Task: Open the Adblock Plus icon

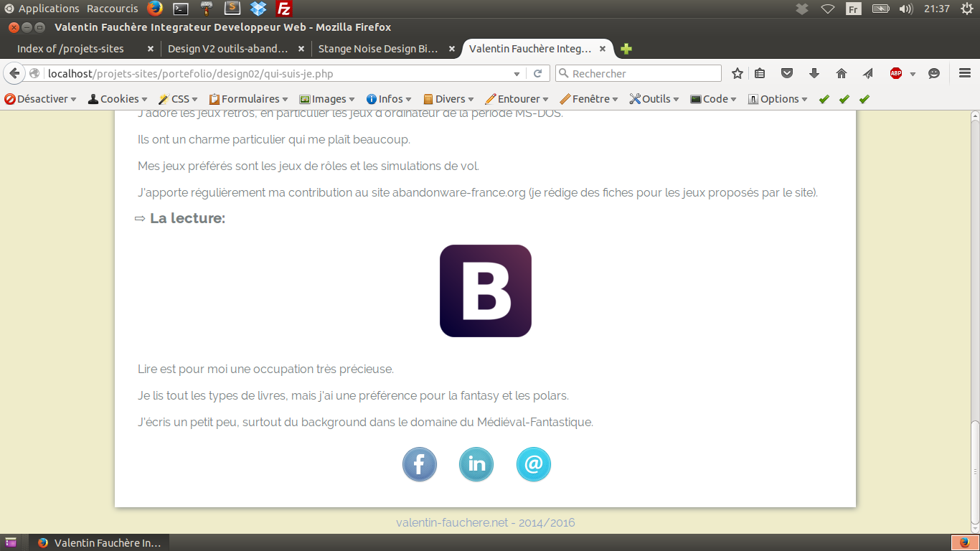Action: [896, 73]
